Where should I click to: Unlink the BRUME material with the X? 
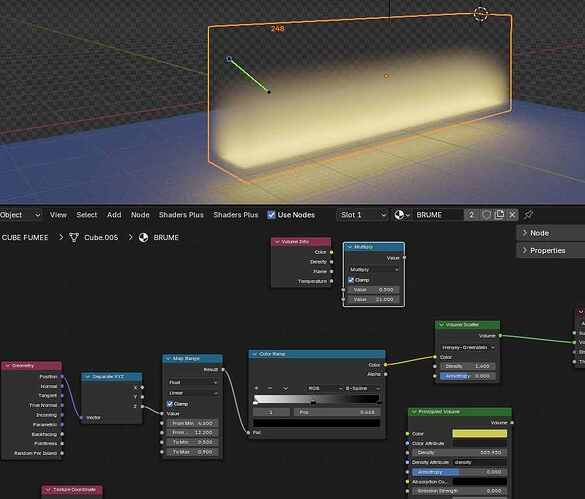pyautogui.click(x=512, y=215)
